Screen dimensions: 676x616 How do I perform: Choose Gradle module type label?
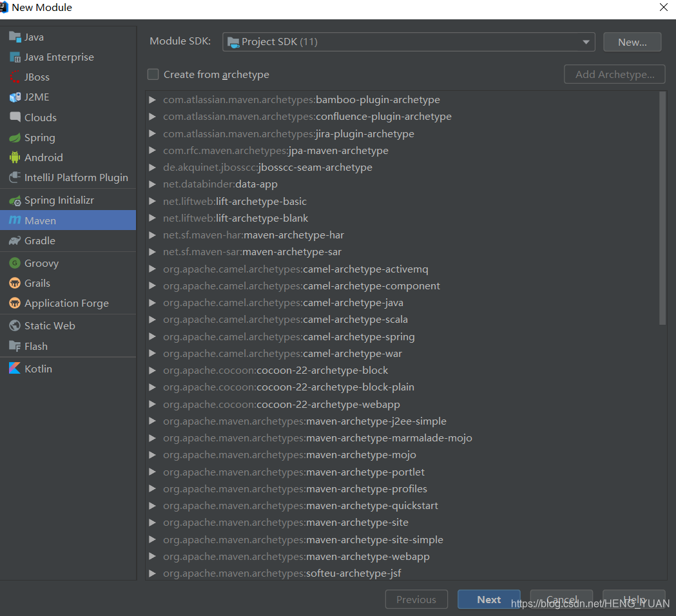[x=40, y=240]
